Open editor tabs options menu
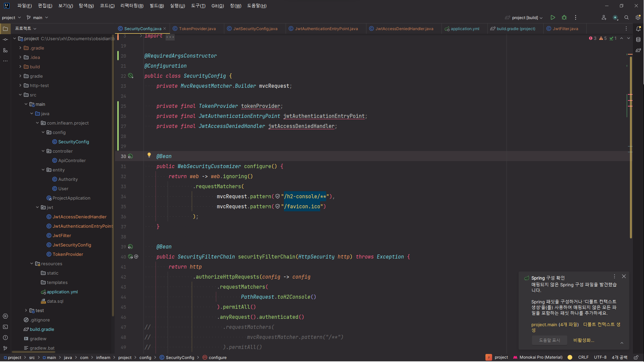644x362 pixels. coord(626,29)
